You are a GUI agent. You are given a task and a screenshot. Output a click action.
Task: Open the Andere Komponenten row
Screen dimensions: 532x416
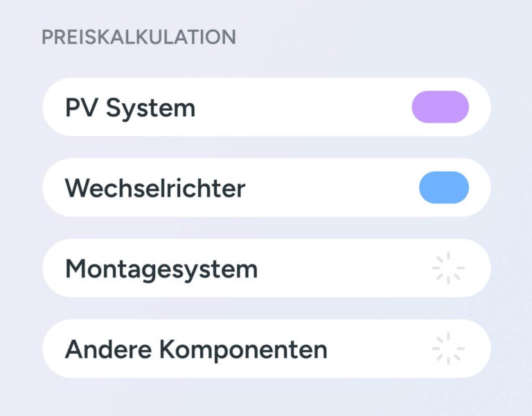pos(266,349)
